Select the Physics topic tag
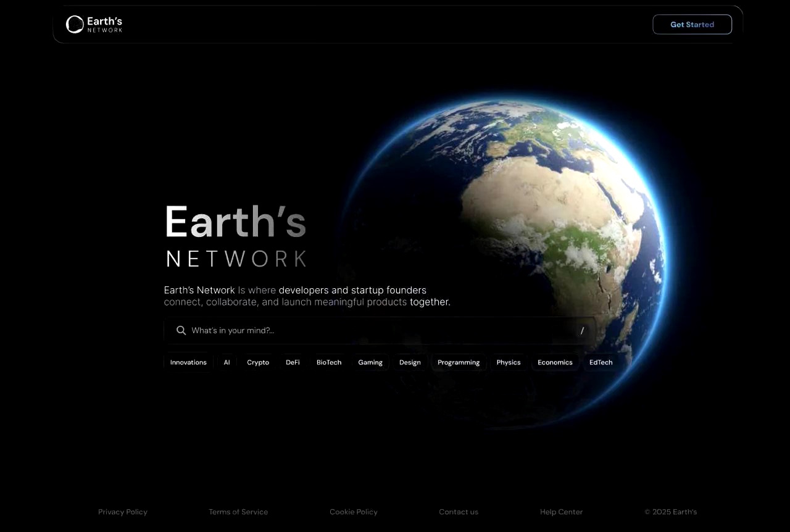Image resolution: width=790 pixels, height=532 pixels. tap(509, 362)
